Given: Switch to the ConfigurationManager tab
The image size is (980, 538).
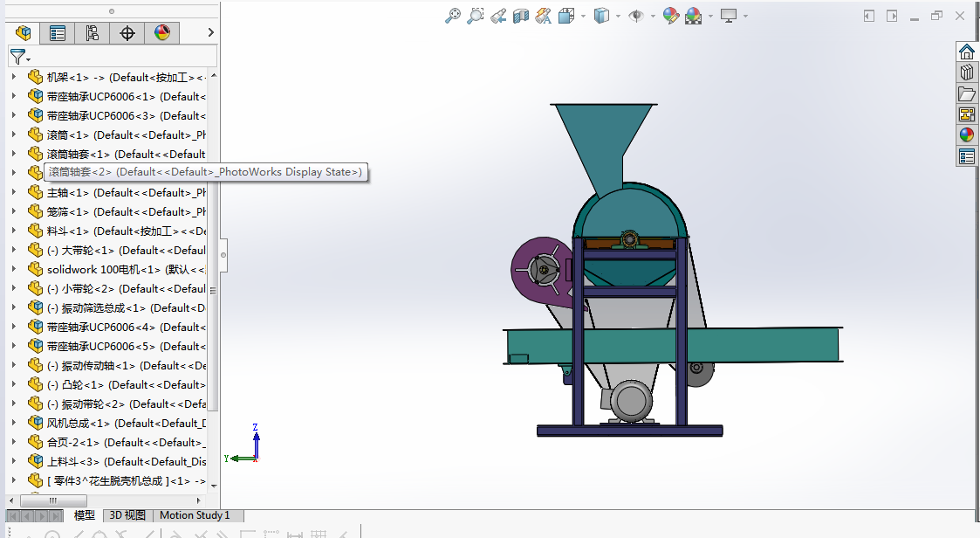Looking at the screenshot, I should pyautogui.click(x=92, y=33).
